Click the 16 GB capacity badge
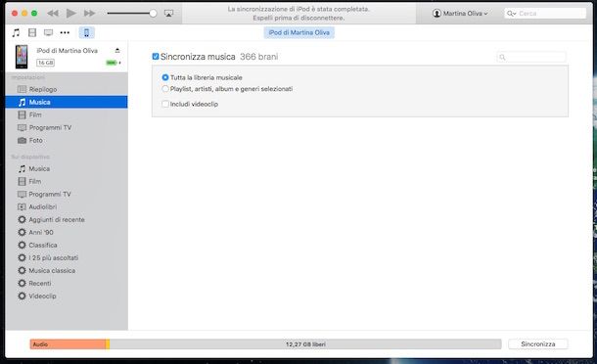This screenshot has width=597, height=364. 45,63
